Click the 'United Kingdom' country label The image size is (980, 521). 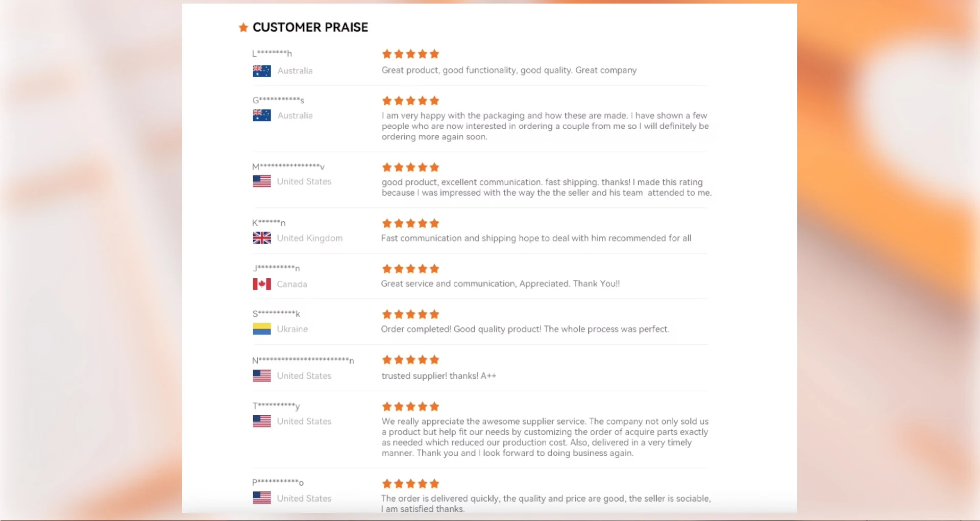point(310,238)
